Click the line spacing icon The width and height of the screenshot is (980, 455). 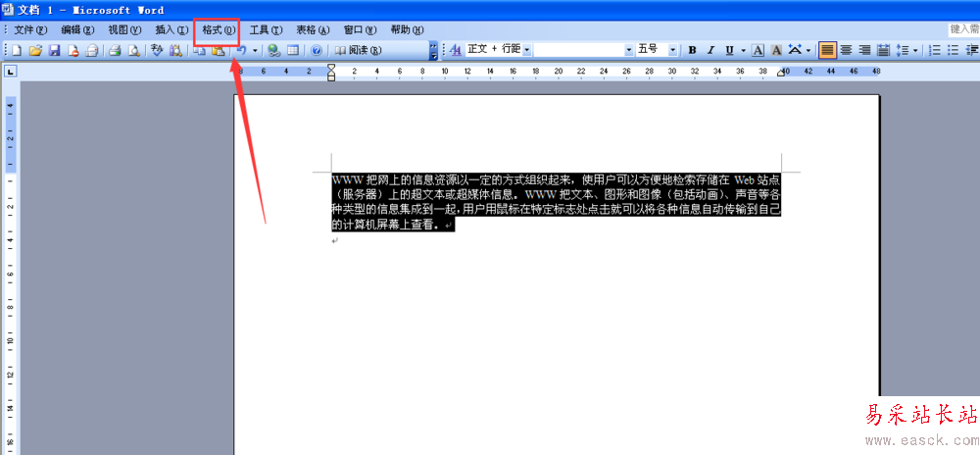coord(904,50)
